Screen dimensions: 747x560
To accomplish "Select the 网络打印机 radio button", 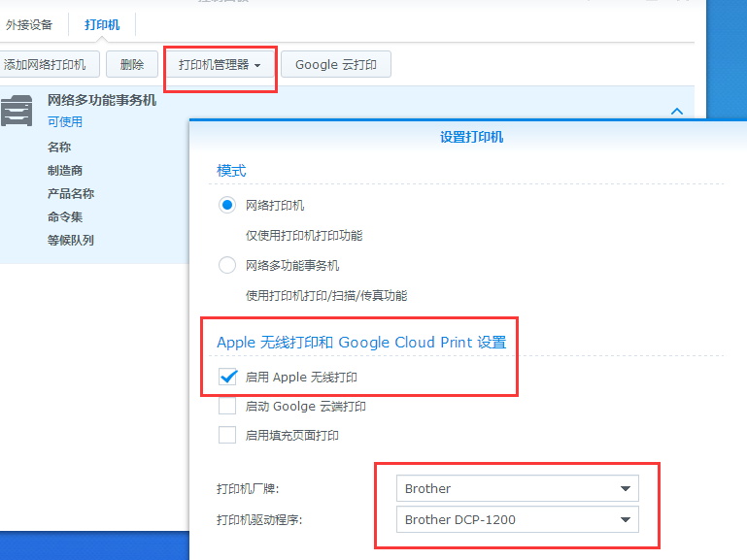I will (x=227, y=206).
